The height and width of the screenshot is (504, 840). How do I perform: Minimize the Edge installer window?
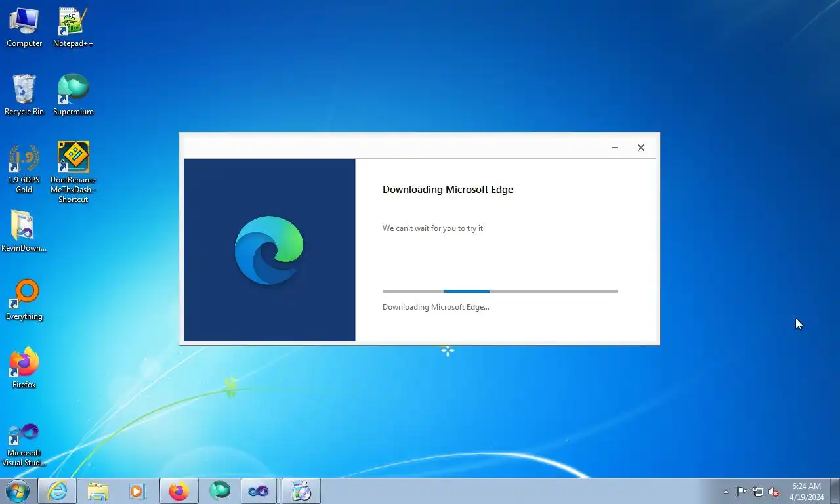615,148
